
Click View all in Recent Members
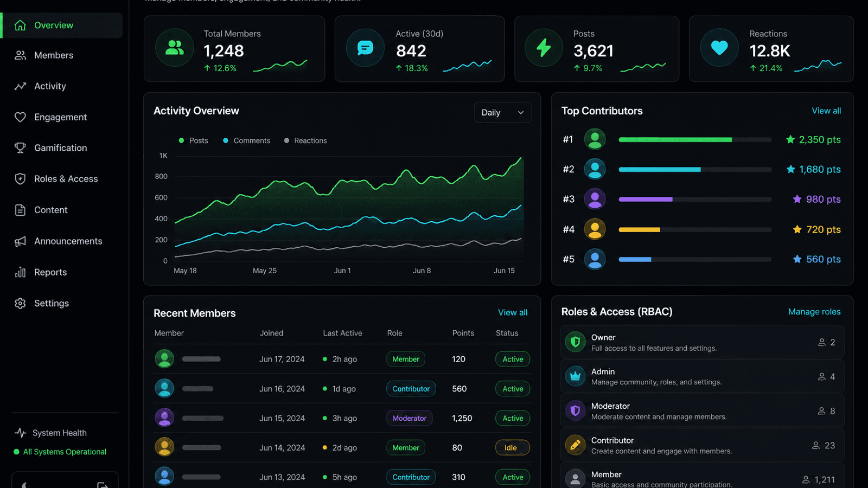pos(513,312)
